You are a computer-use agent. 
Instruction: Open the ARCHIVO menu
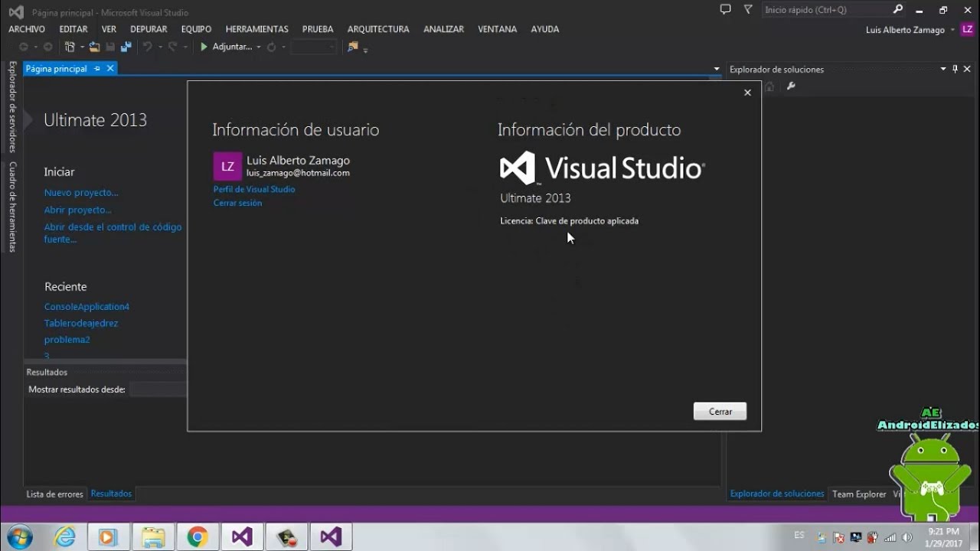pos(27,29)
